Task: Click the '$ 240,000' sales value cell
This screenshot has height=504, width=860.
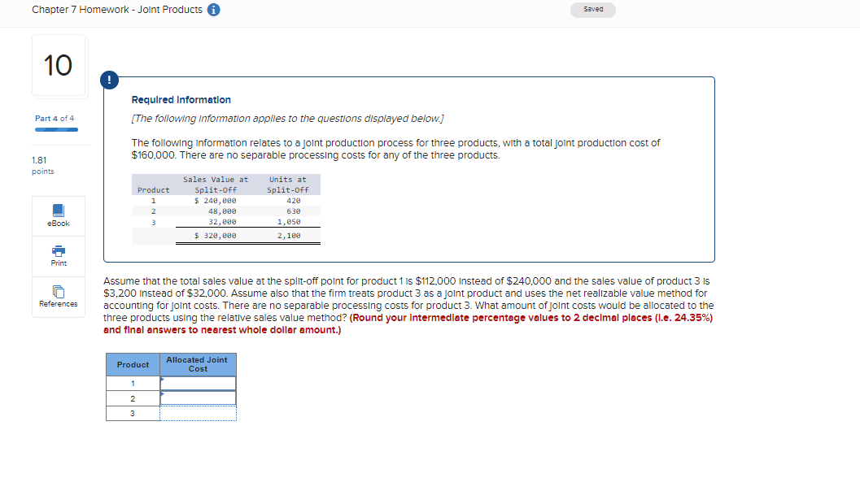Action: pyautogui.click(x=216, y=201)
